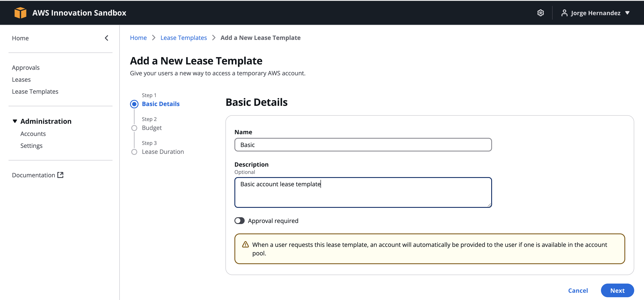Open Documentation external link icon

tap(60, 175)
